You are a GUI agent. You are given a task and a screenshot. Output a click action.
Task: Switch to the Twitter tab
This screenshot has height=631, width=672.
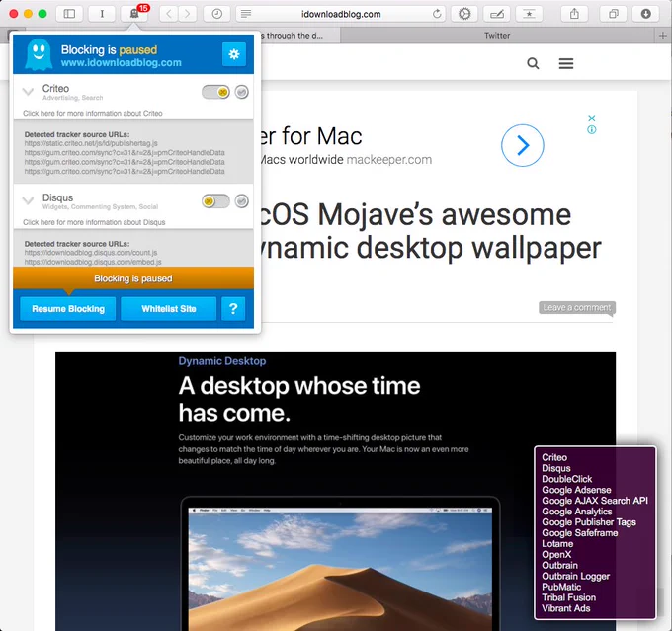(497, 36)
